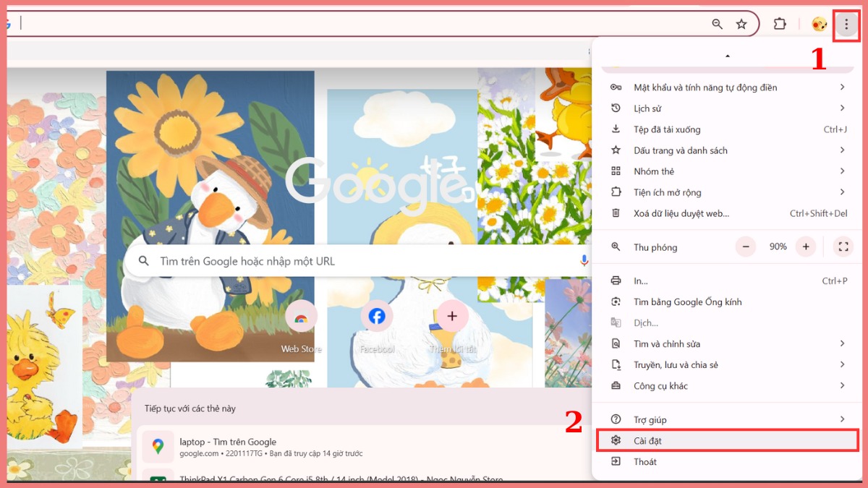Click the grid icon beside Nhóm thẻ
Image resolution: width=868 pixels, height=488 pixels.
tap(616, 171)
